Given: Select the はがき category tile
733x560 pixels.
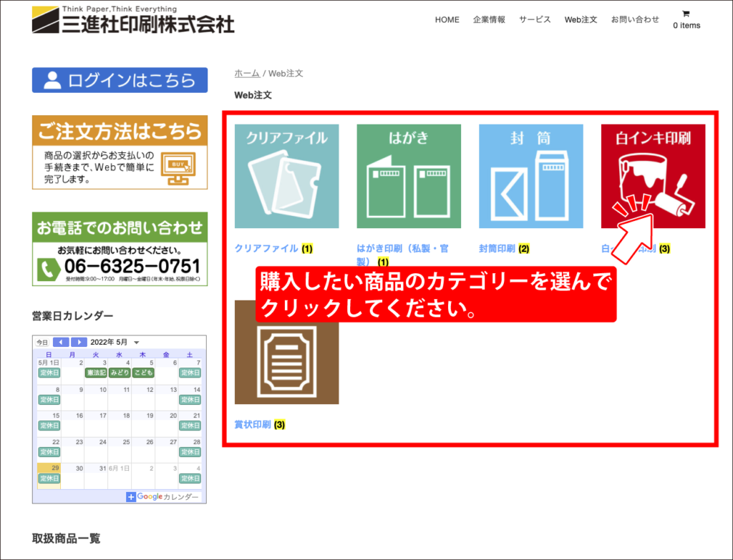Looking at the screenshot, I should [x=409, y=176].
